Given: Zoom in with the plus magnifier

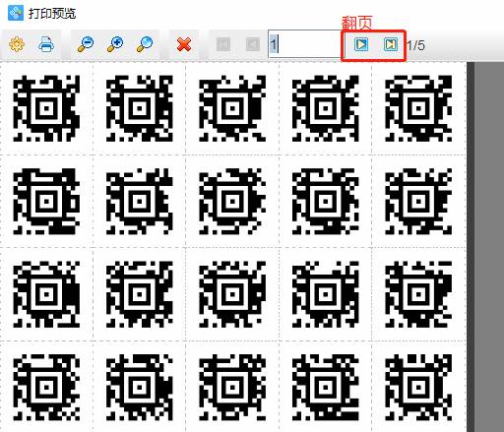Looking at the screenshot, I should [115, 44].
